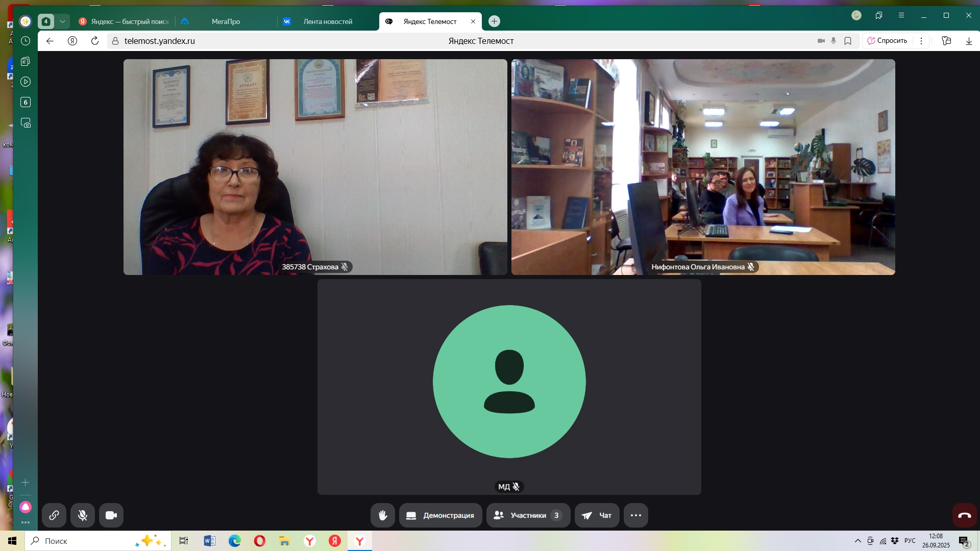The height and width of the screenshot is (551, 980).
Task: Open browser downloads icon
Action: click(x=969, y=41)
